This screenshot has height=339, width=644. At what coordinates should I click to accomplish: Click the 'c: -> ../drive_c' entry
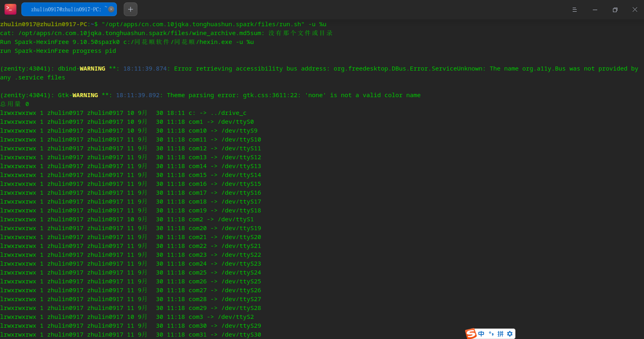pos(218,113)
